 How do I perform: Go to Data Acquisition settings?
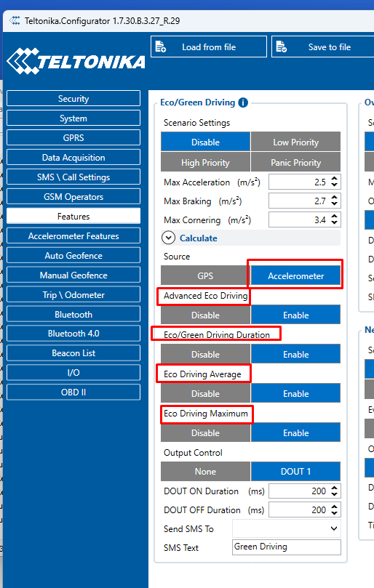[x=73, y=158]
